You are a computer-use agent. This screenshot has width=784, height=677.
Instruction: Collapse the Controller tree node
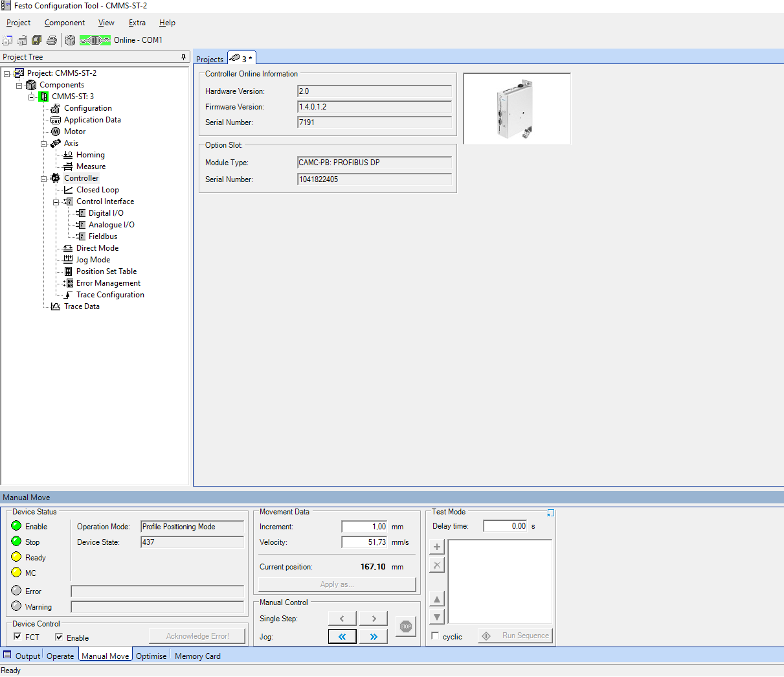(44, 179)
